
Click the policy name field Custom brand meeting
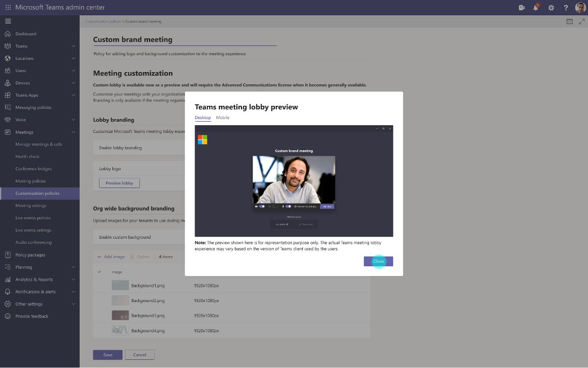point(185,40)
